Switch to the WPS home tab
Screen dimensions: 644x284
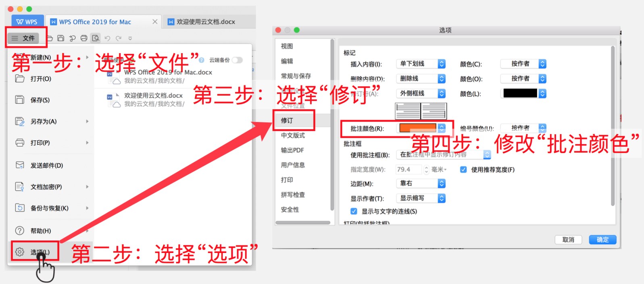pos(28,22)
